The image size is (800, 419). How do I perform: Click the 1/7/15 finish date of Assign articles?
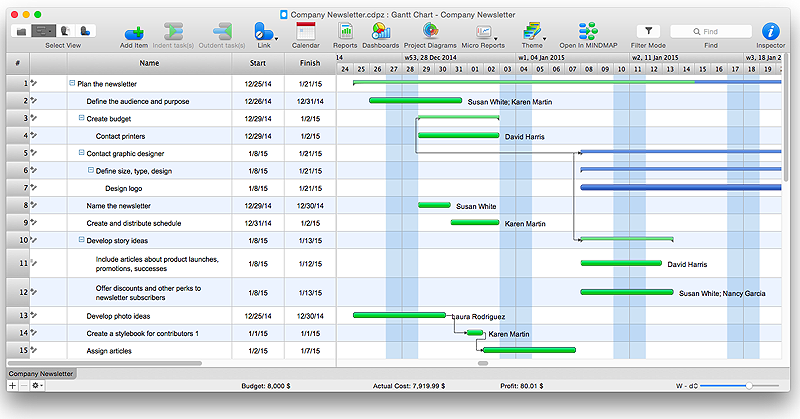pyautogui.click(x=310, y=351)
